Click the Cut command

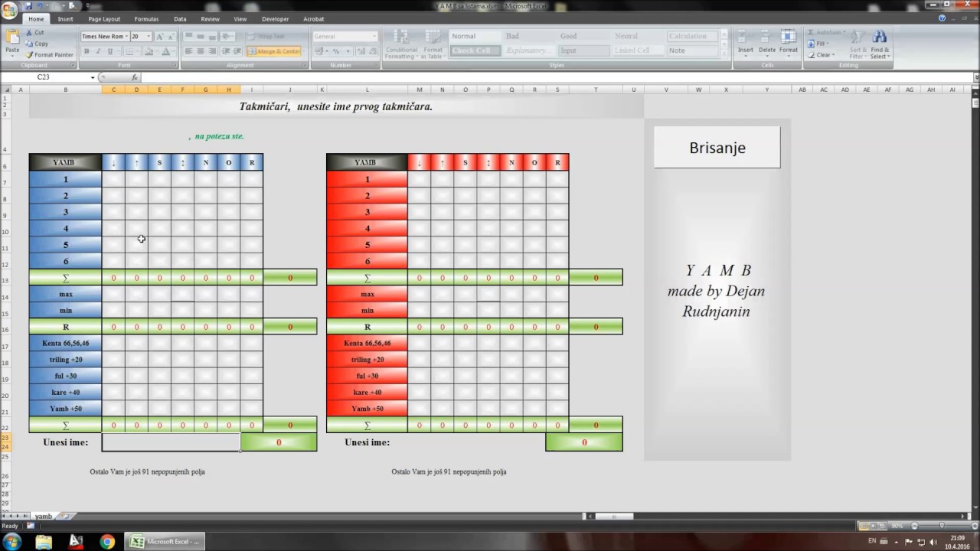coord(35,33)
